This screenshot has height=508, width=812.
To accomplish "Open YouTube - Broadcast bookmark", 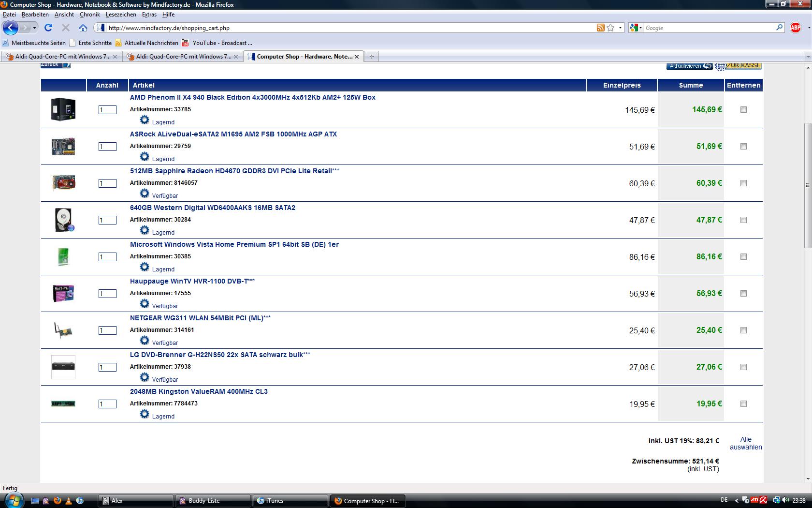I will [x=217, y=43].
